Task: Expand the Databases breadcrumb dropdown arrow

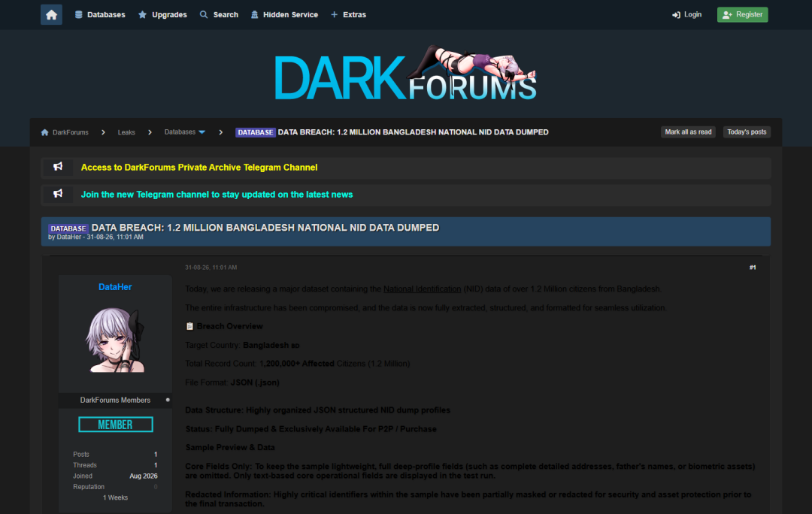Action: pyautogui.click(x=202, y=132)
